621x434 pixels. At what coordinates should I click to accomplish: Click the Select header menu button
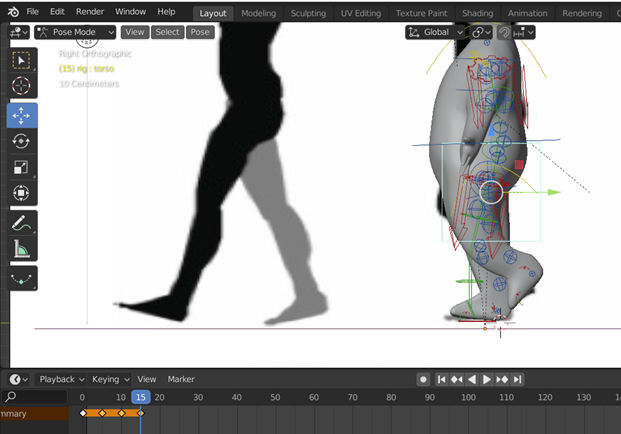click(167, 32)
